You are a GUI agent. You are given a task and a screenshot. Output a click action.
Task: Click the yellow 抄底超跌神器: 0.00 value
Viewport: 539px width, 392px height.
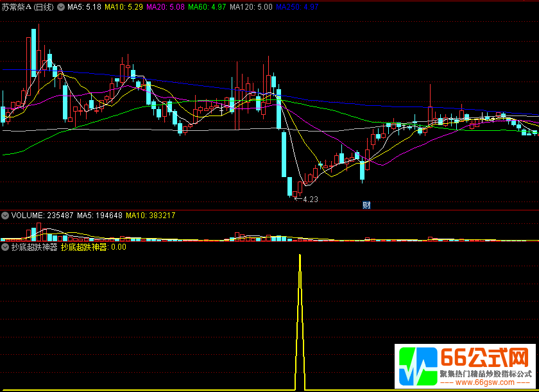pyautogui.click(x=94, y=246)
